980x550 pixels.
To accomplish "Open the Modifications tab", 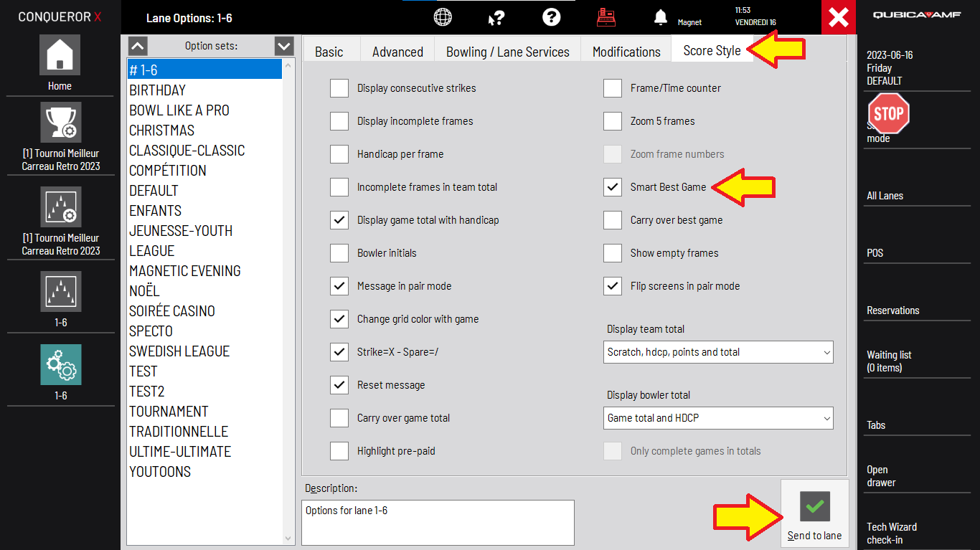I will [x=626, y=52].
